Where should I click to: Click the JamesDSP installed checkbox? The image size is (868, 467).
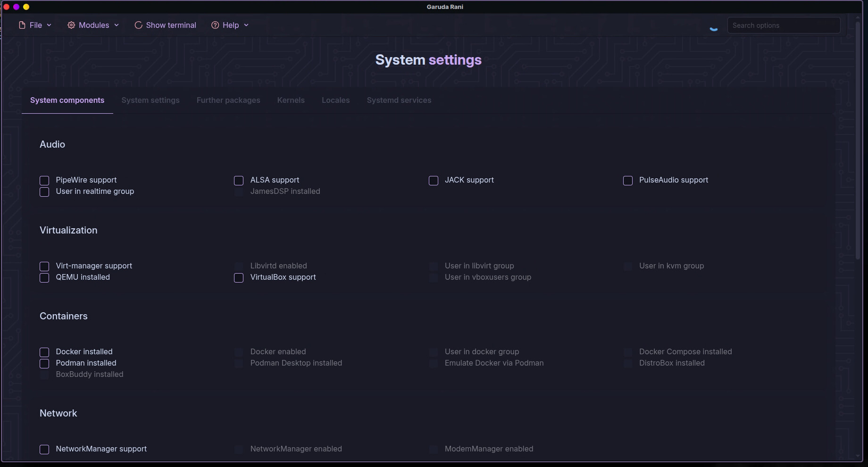pyautogui.click(x=239, y=192)
